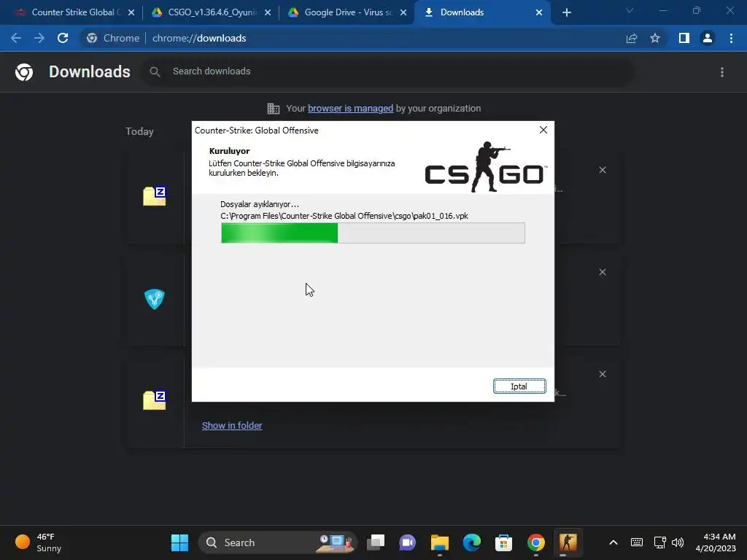Open the Chrome profile menu

click(x=708, y=38)
